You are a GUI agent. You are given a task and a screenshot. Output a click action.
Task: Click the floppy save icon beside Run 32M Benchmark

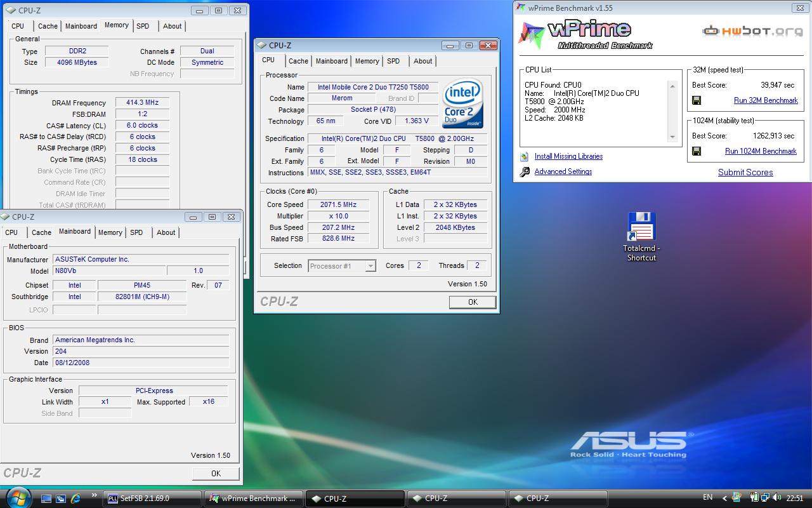pyautogui.click(x=697, y=100)
